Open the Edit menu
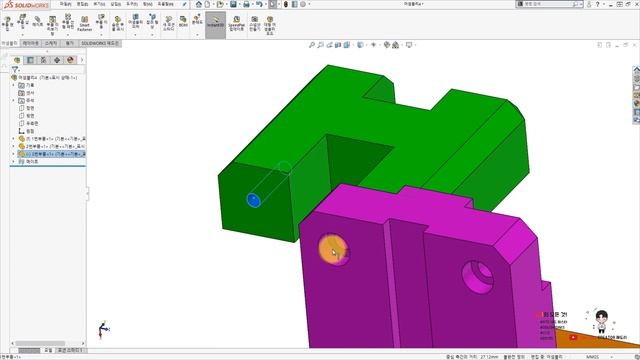Image resolution: width=640 pixels, height=360 pixels. (82, 4)
